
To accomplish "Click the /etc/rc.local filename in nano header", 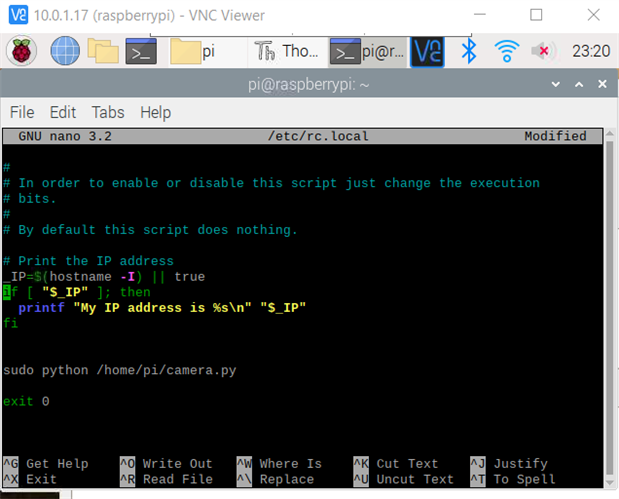I will coord(318,136).
